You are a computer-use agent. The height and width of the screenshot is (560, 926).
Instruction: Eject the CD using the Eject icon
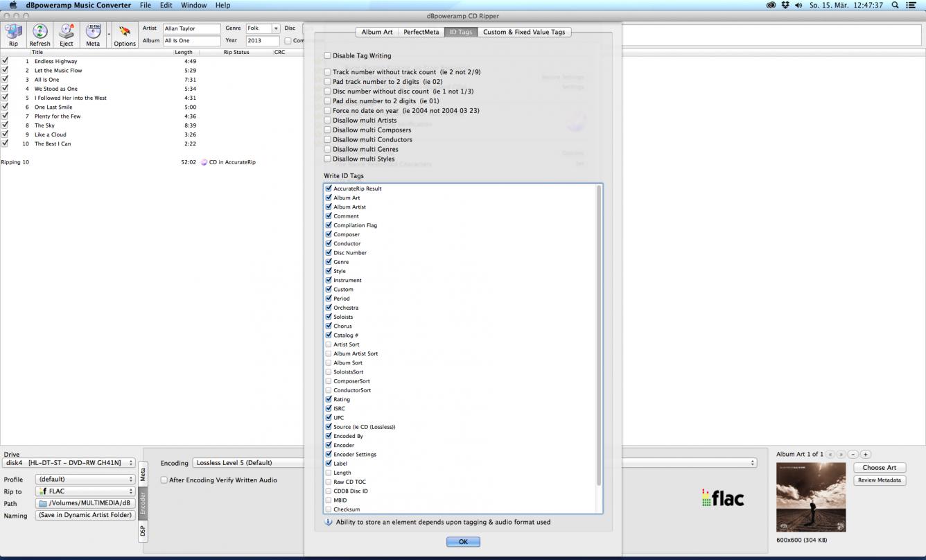[67, 33]
